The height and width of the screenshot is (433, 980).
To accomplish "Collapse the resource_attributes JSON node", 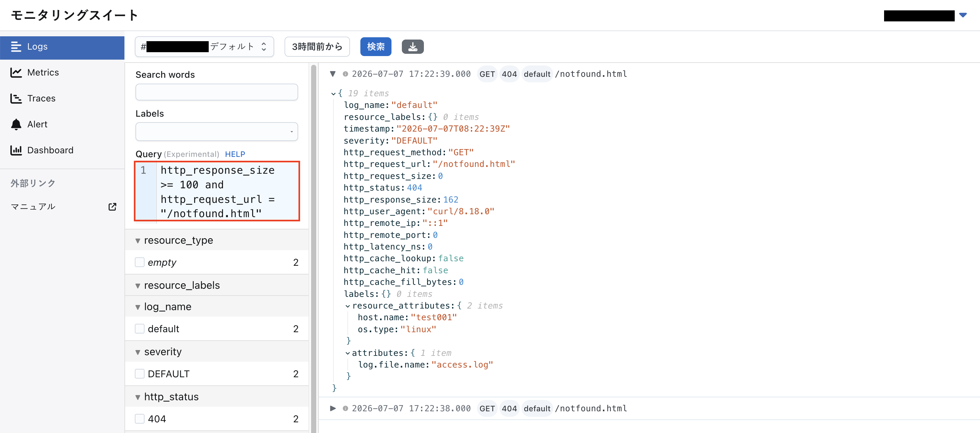I will [347, 306].
